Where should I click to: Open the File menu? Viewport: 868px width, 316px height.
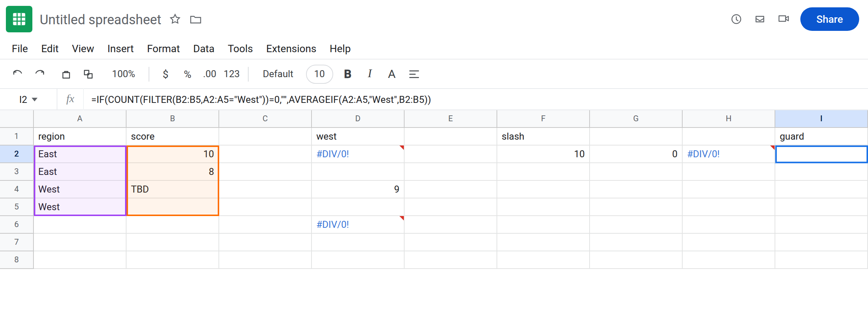tap(20, 49)
